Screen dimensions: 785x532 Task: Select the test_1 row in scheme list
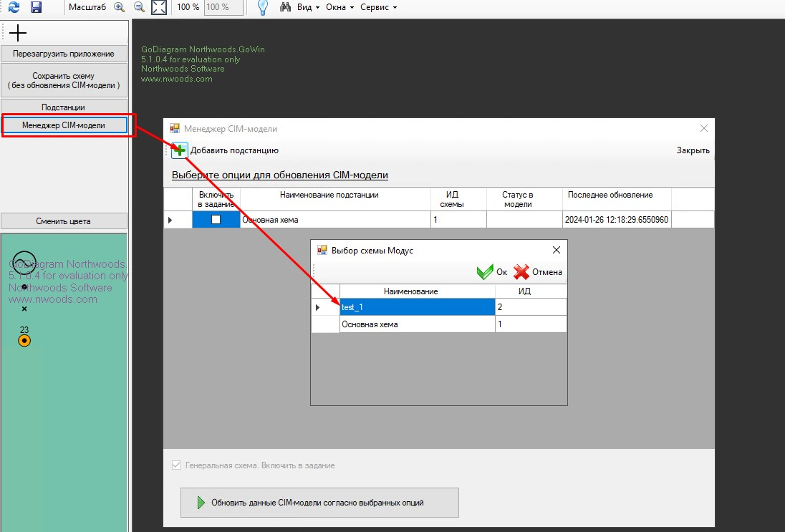pos(417,307)
